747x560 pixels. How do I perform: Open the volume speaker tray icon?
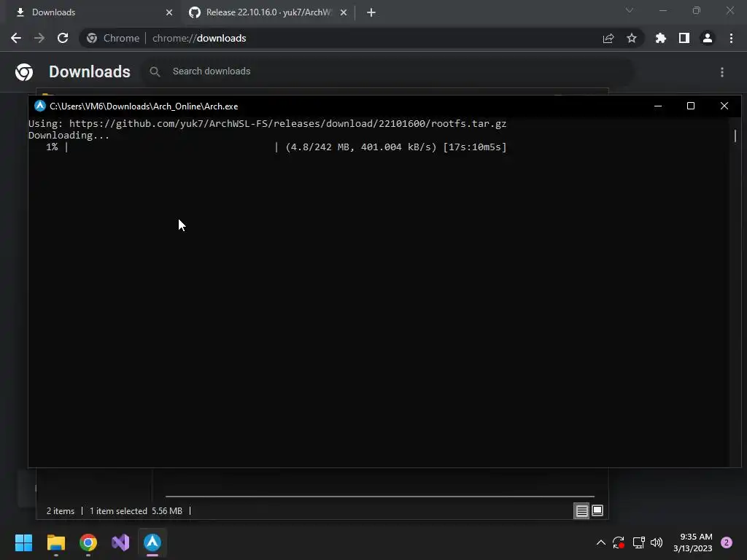657,542
